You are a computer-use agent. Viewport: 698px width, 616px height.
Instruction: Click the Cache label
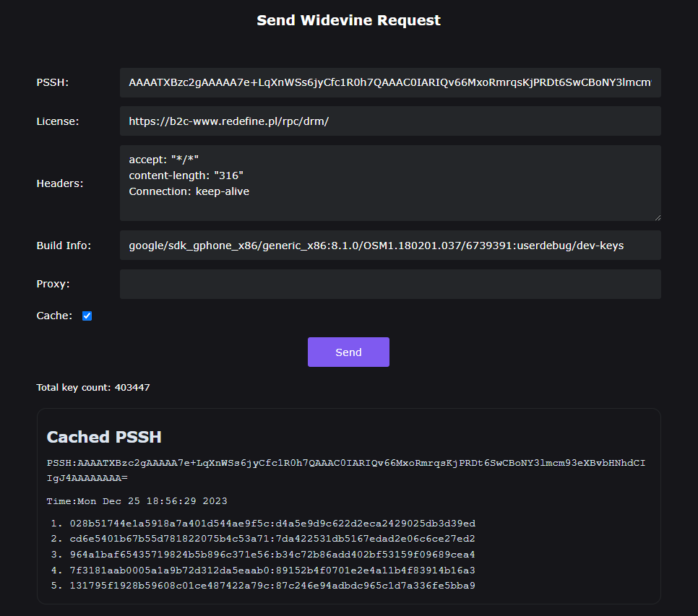[x=54, y=316]
